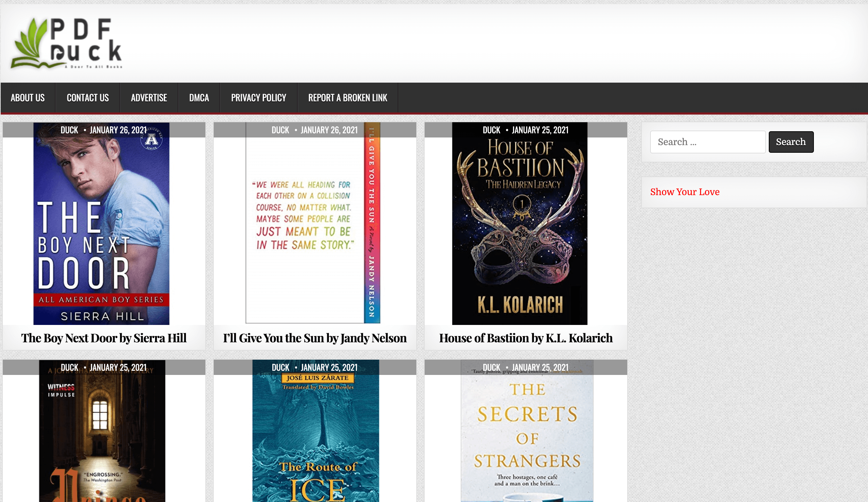Screen dimensions: 868x502
Task: Open the About Us menu item
Action: (x=28, y=98)
